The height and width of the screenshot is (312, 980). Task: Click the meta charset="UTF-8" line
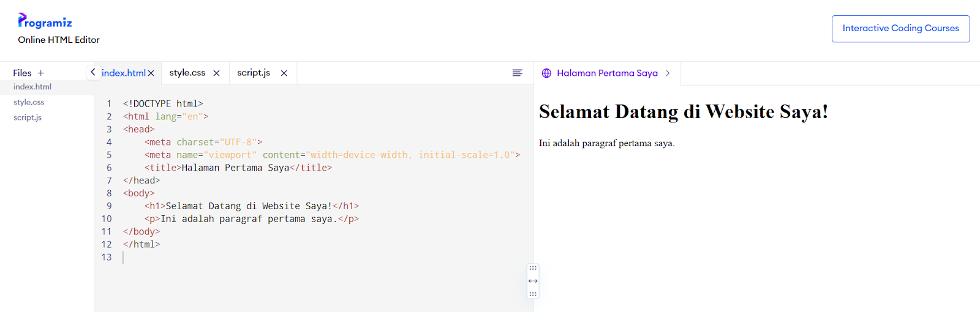tap(203, 142)
